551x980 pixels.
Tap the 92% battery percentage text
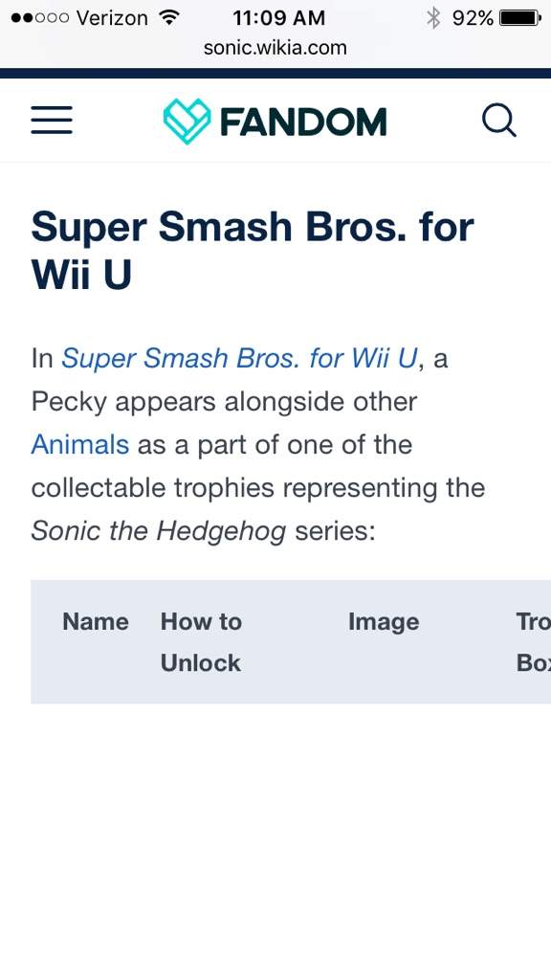473,18
